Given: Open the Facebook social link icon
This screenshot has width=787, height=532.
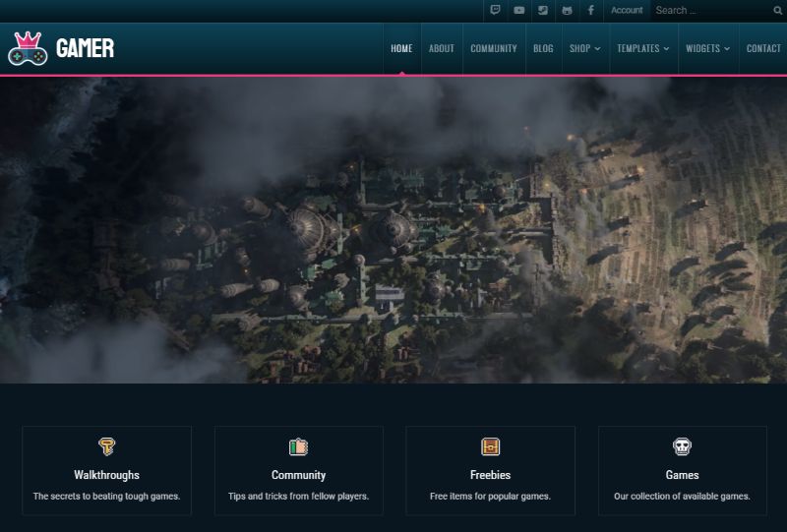Looking at the screenshot, I should coord(591,10).
